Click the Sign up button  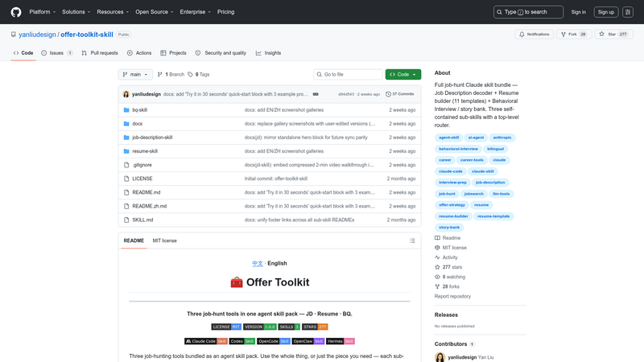point(606,12)
